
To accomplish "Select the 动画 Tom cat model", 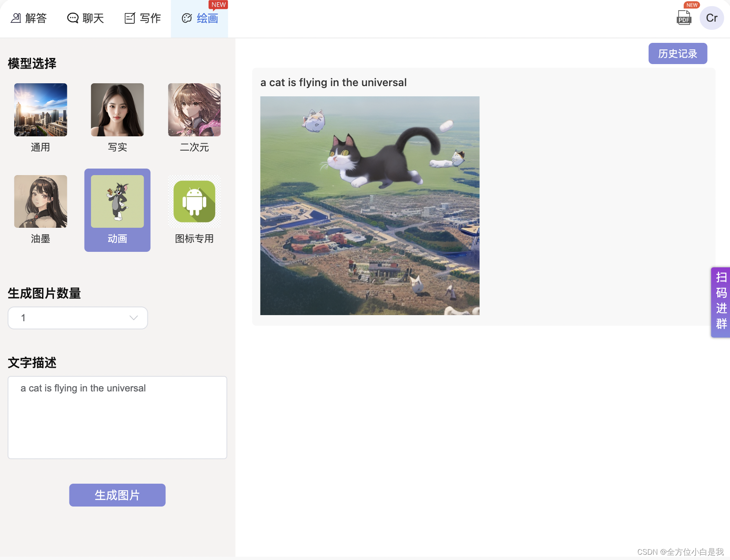I will (x=117, y=210).
